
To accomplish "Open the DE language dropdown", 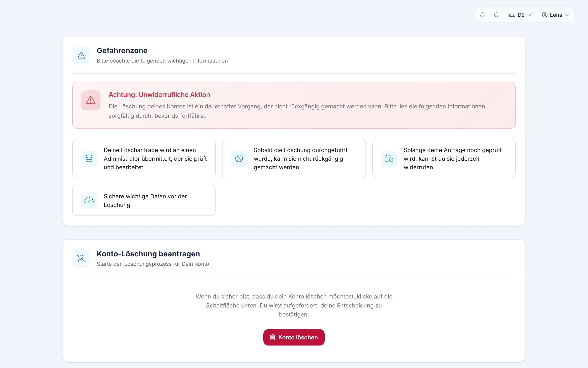I will pyautogui.click(x=520, y=15).
